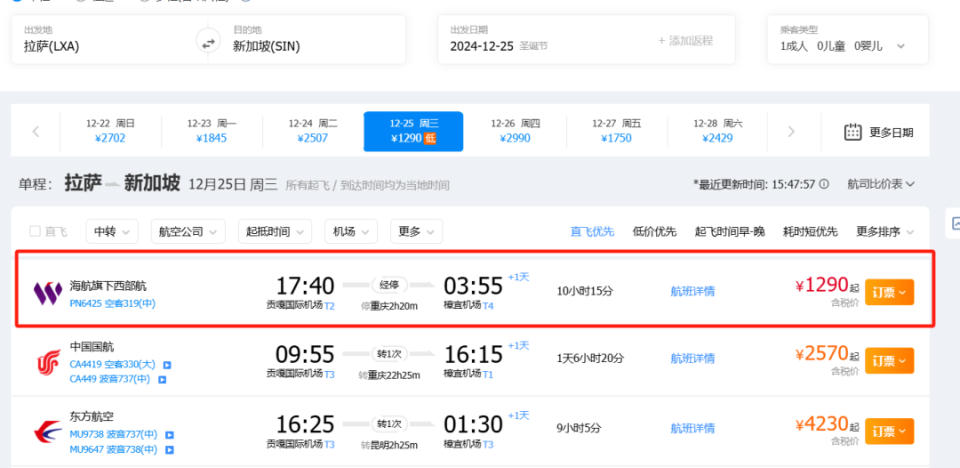This screenshot has height=468, width=960.
Task: Sort by 低价优先
Action: [654, 232]
